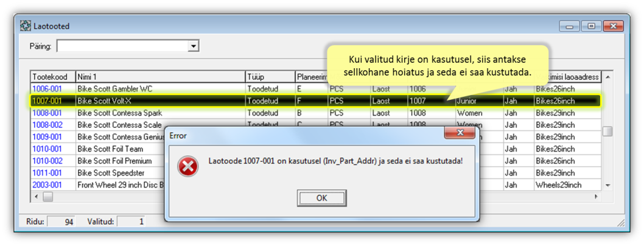Image resolution: width=644 pixels, height=246 pixels.
Task: Select product code 1010-001
Action: pyautogui.click(x=47, y=149)
